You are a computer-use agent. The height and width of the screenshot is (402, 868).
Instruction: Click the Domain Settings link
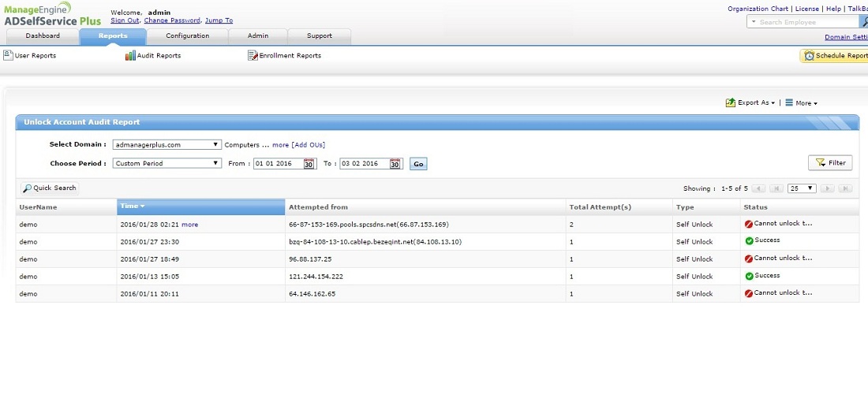coord(847,38)
